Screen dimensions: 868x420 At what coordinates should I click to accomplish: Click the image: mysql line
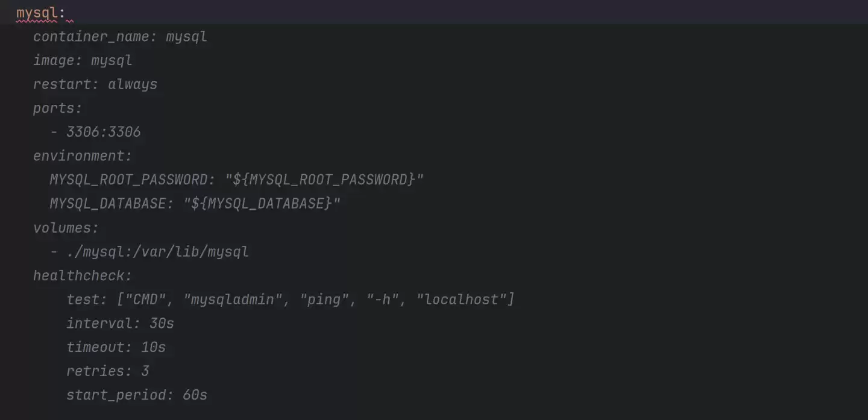[x=83, y=61]
